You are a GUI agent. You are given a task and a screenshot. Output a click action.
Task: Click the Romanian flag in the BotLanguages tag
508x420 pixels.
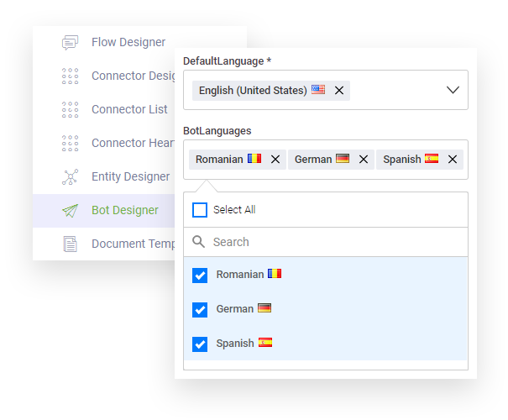click(254, 159)
